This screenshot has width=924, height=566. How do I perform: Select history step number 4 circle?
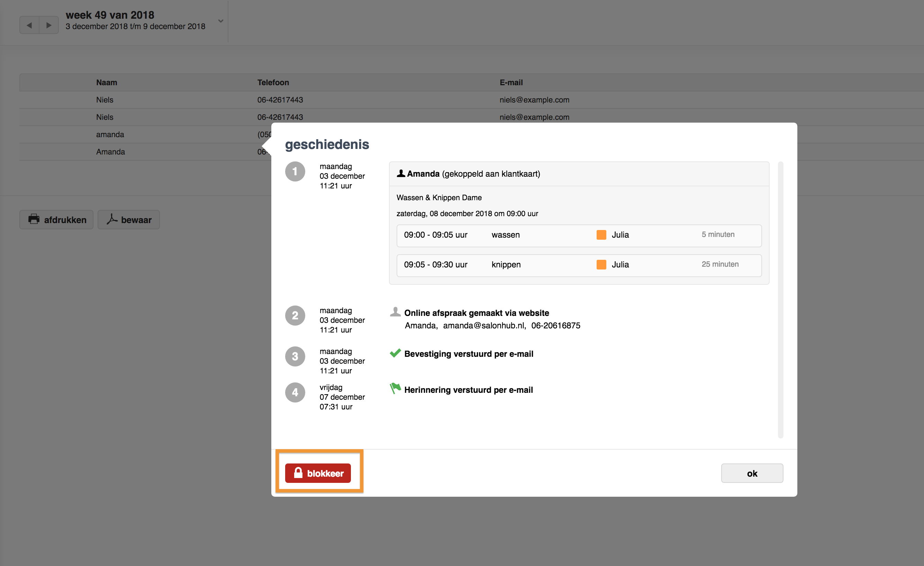(x=295, y=392)
